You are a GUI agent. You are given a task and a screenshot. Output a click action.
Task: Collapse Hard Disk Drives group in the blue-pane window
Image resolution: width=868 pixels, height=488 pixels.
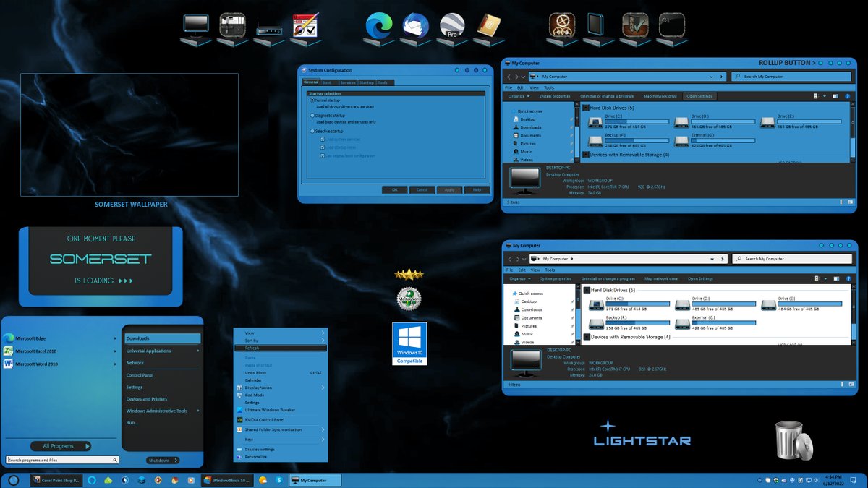tap(586, 108)
